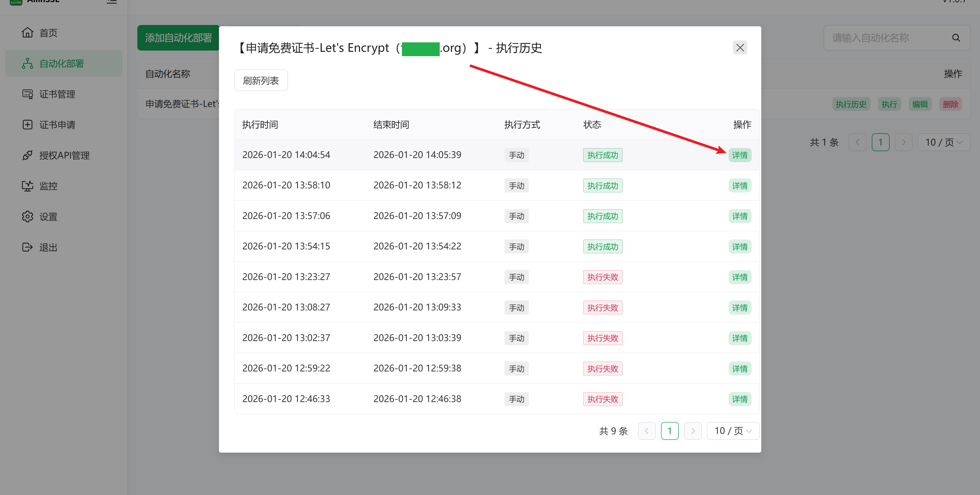980x495 pixels.
Task: Open 详情 for the 13:58:10 run
Action: tap(740, 186)
